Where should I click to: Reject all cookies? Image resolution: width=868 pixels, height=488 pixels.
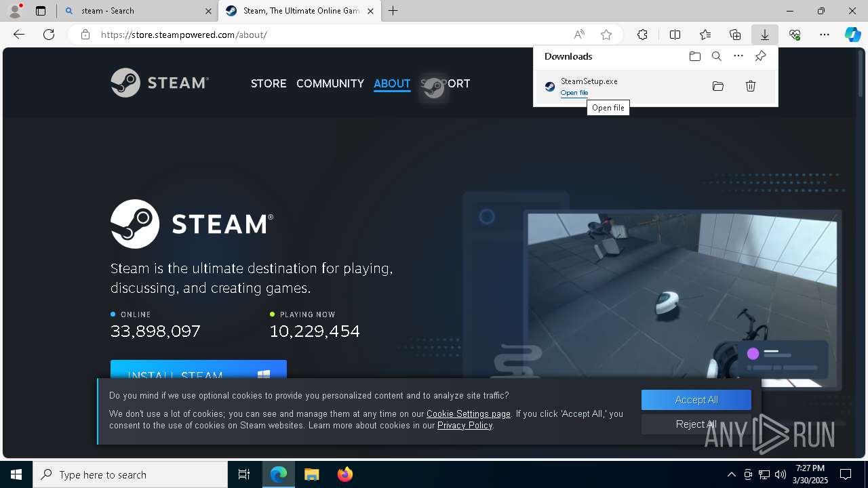pyautogui.click(x=696, y=424)
